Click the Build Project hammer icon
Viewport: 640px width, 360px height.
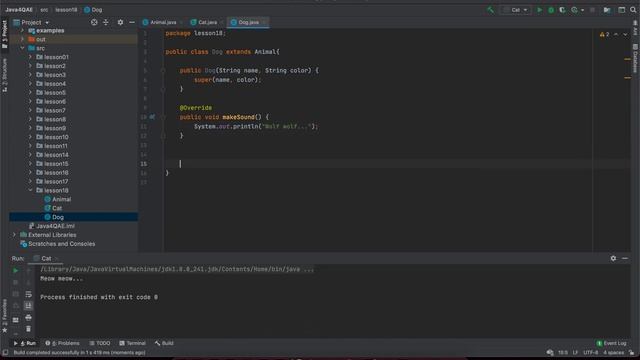(490, 10)
